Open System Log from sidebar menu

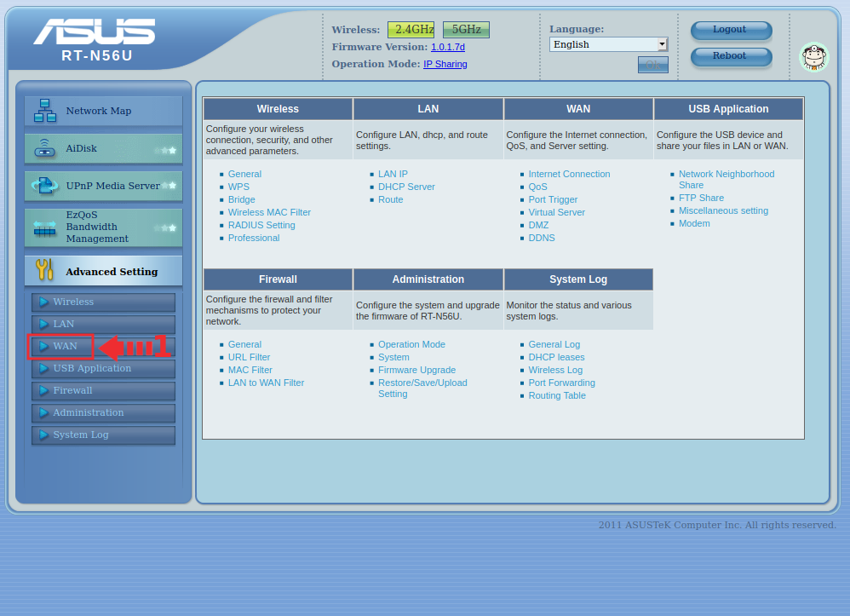(x=80, y=435)
